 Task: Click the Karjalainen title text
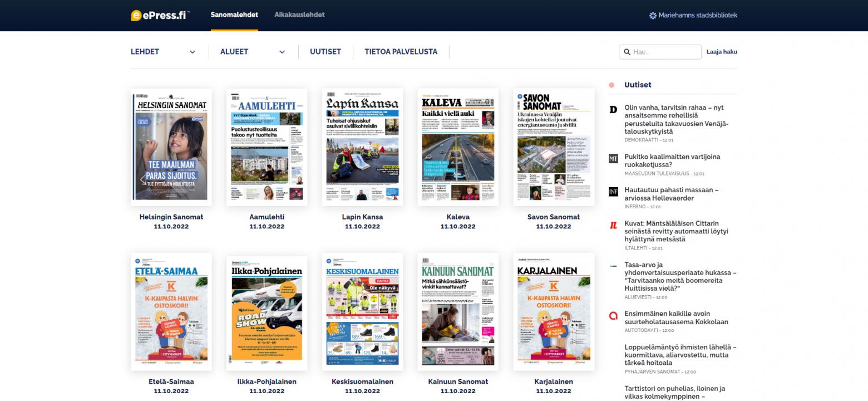tap(554, 382)
